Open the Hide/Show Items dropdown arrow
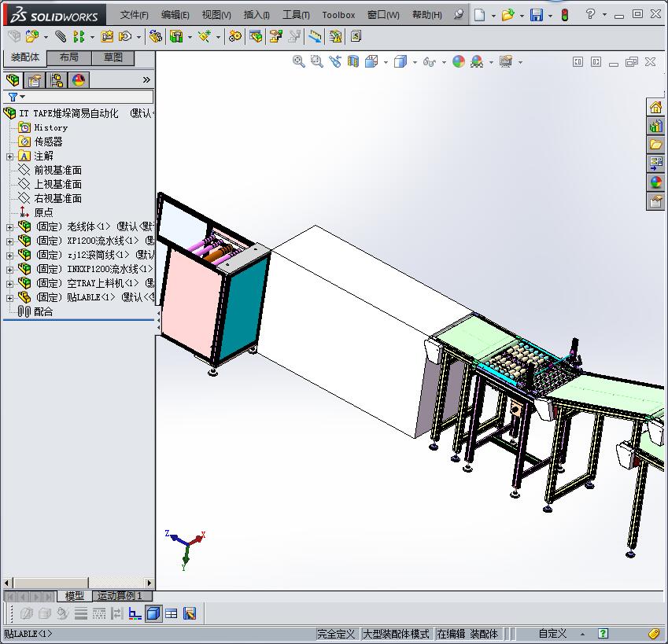Viewport: 668px width, 644px height. pyautogui.click(x=444, y=63)
